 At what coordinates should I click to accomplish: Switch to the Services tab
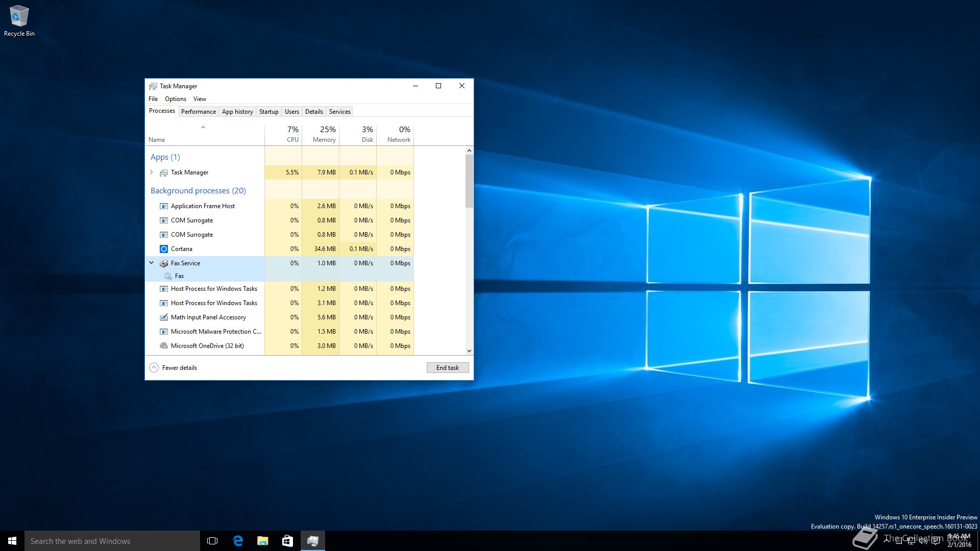[x=340, y=112]
